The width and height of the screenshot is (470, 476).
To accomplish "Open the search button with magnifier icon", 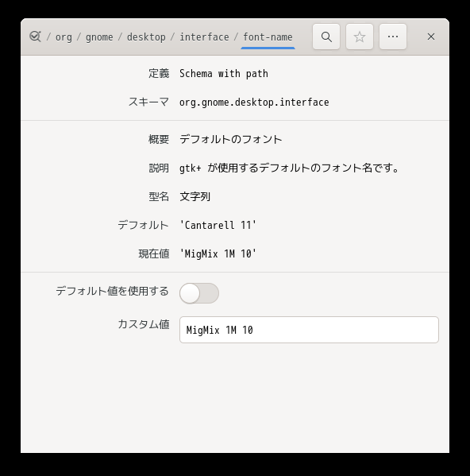I will coord(326,37).
